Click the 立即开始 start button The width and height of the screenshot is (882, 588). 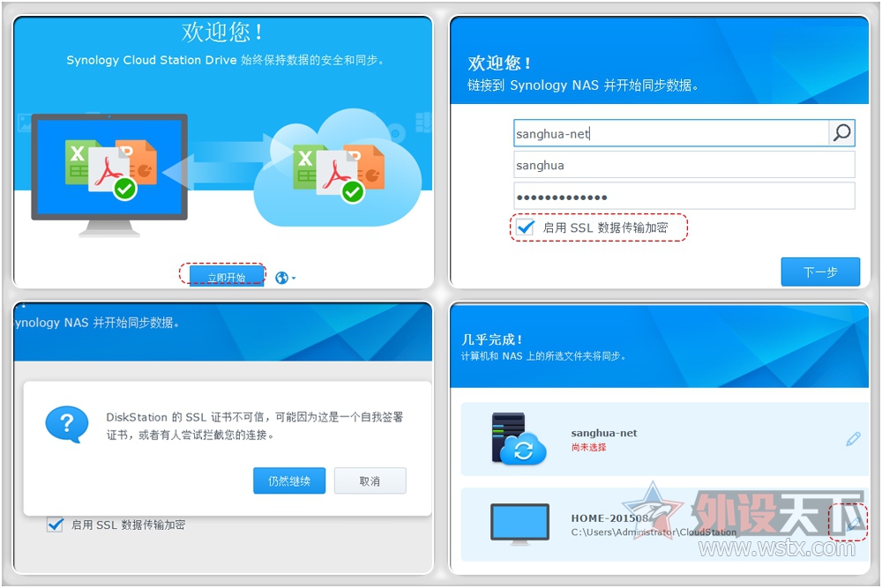click(227, 277)
